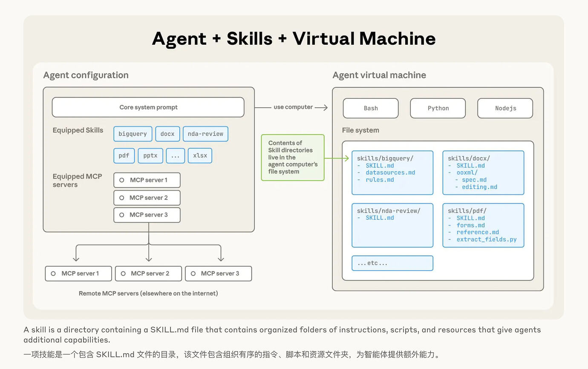Open datasources.md in skills/bigquery
The image size is (588, 369).
tap(390, 173)
